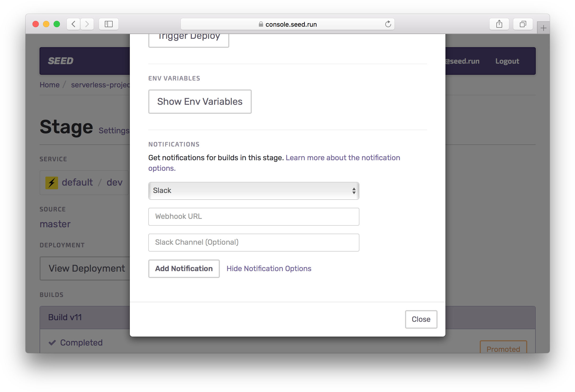The height and width of the screenshot is (392, 575).
Task: Open the serverless-project breadcrumb link
Action: [100, 85]
